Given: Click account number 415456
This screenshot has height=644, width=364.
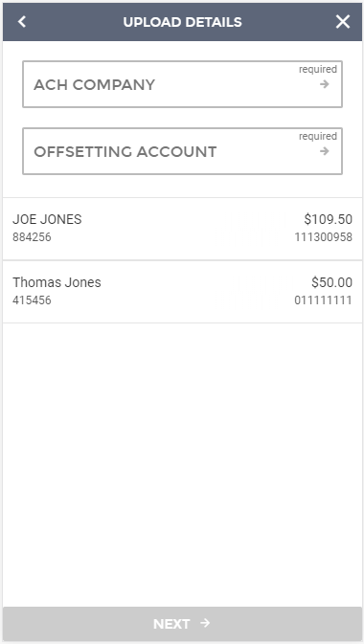Looking at the screenshot, I should pos(32,300).
